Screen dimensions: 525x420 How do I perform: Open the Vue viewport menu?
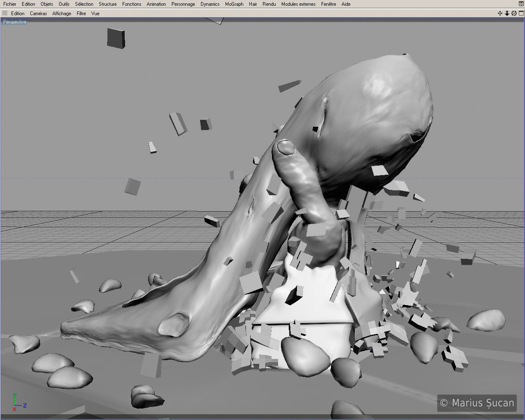coord(95,14)
